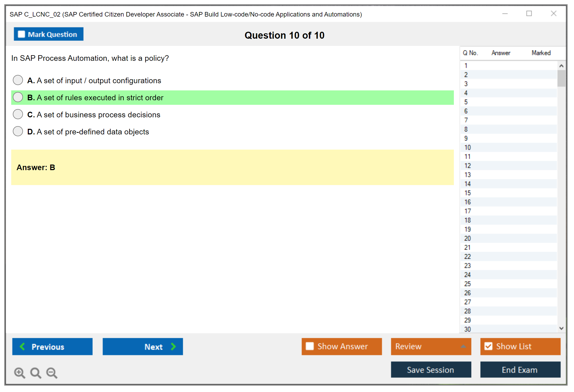This screenshot has height=392, width=574.
Task: Click the question list scrollbar thumb
Action: 561,78
